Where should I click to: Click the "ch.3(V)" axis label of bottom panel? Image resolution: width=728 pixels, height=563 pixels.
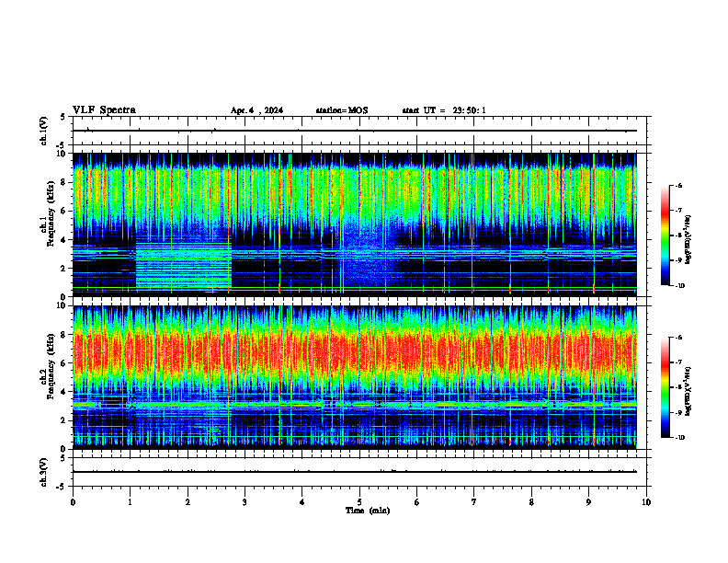coord(44,472)
